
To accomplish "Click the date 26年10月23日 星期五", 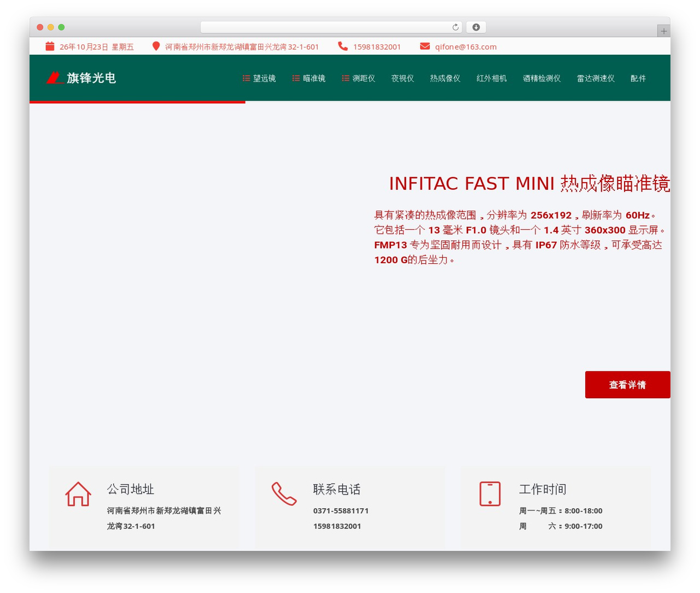I will click(97, 46).
